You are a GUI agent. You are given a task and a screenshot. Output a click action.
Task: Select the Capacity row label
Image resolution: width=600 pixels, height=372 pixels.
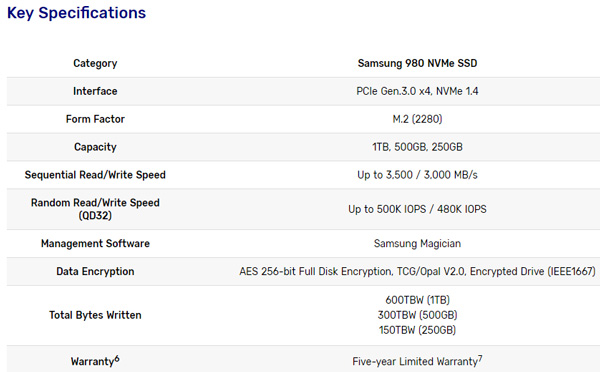pyautogui.click(x=95, y=147)
